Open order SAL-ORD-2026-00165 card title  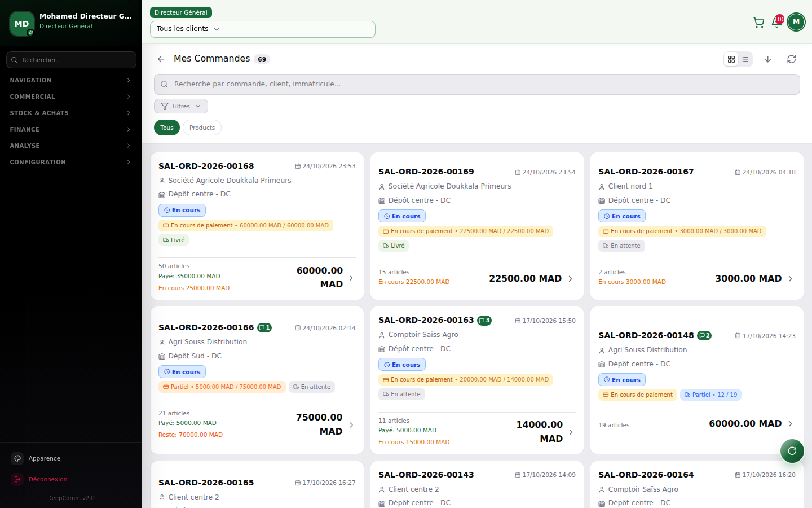click(206, 483)
